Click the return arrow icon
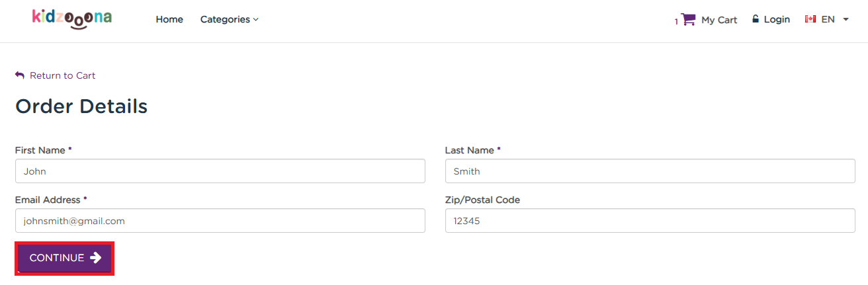The image size is (868, 285). (x=20, y=75)
